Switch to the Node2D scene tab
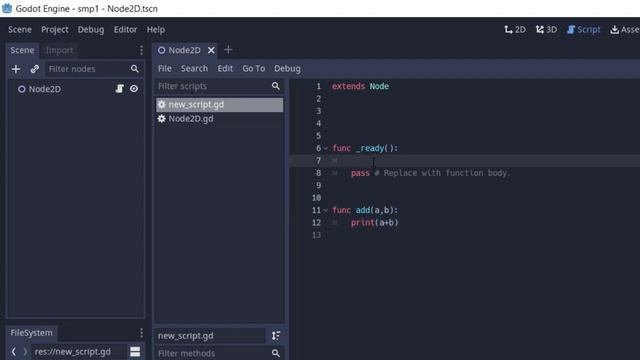The width and height of the screenshot is (640, 360). pos(184,50)
